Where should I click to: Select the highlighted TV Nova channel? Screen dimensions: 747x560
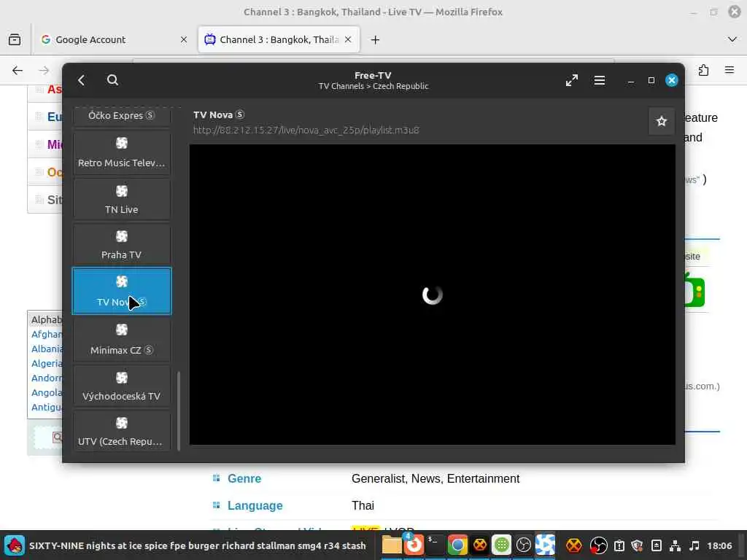[122, 291]
